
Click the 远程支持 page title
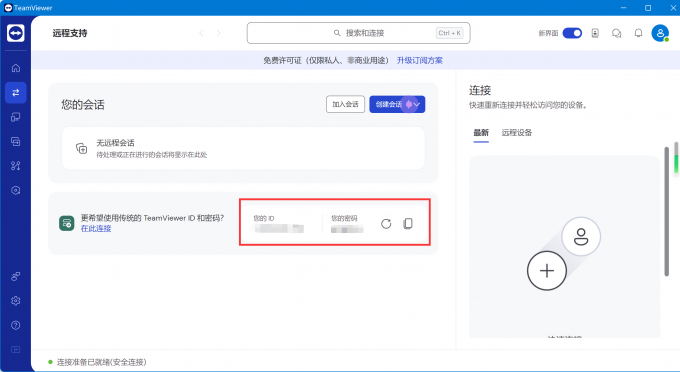click(70, 33)
